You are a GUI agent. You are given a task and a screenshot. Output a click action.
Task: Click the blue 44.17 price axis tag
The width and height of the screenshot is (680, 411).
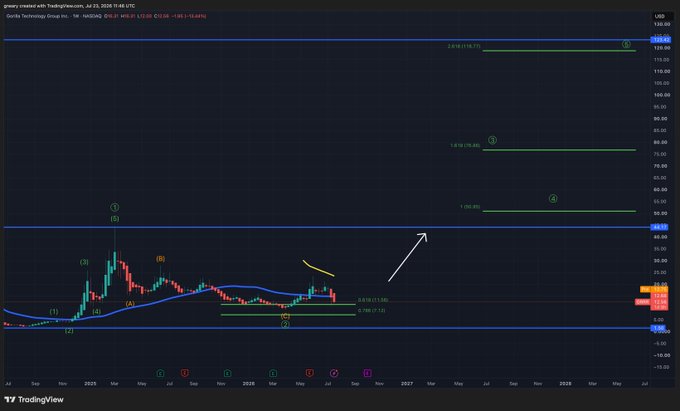(x=661, y=227)
